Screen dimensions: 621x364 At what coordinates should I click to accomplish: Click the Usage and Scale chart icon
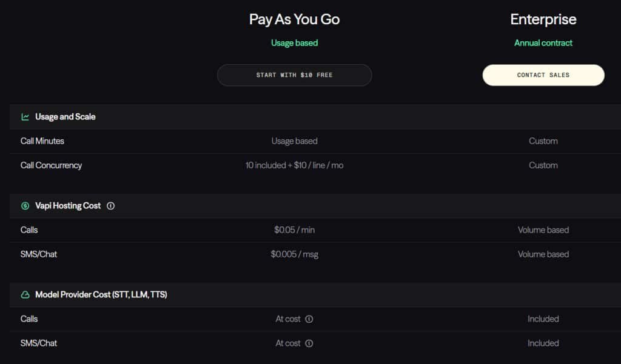coord(25,117)
